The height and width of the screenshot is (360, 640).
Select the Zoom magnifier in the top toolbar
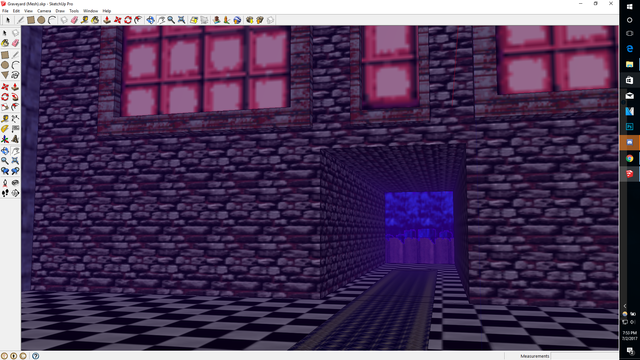click(x=171, y=20)
